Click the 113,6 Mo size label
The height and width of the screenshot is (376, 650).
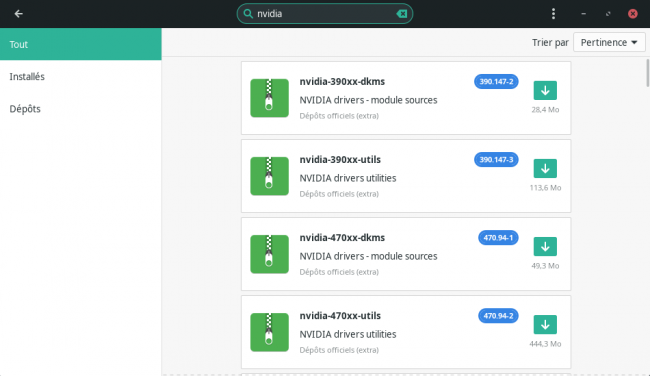545,187
